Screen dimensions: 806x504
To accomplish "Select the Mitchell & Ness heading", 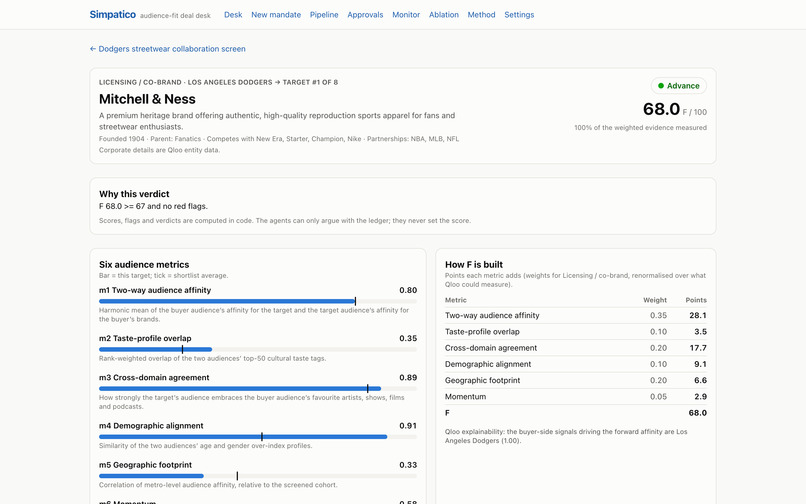I will coord(147,99).
